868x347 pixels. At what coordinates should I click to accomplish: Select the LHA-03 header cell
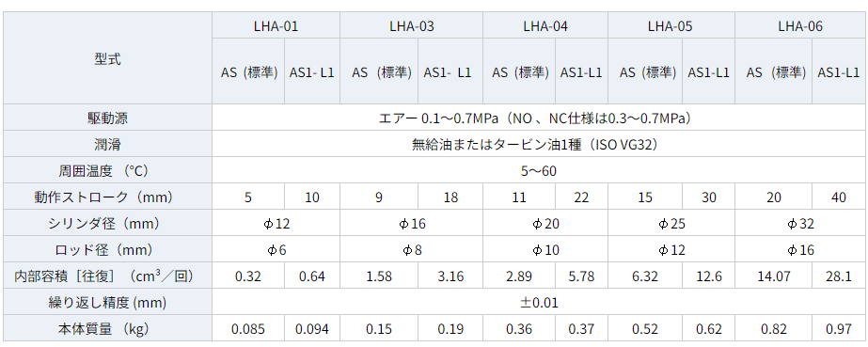(x=411, y=25)
